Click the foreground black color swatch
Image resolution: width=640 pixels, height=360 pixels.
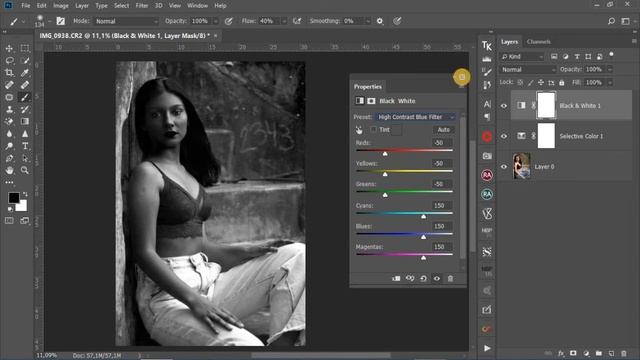(13, 198)
